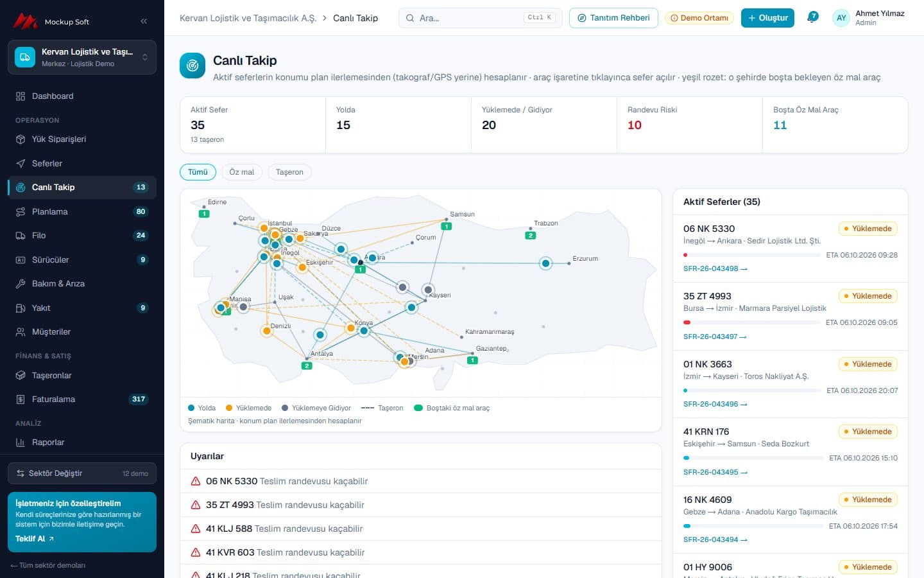Collapse the sidebar with the double chevron
The image size is (924, 578).
(x=144, y=21)
